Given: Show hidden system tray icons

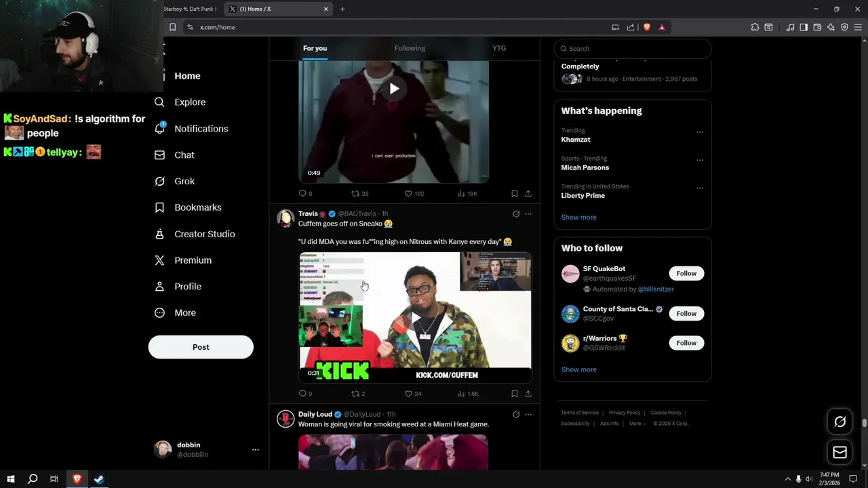Looking at the screenshot, I should 787,479.
